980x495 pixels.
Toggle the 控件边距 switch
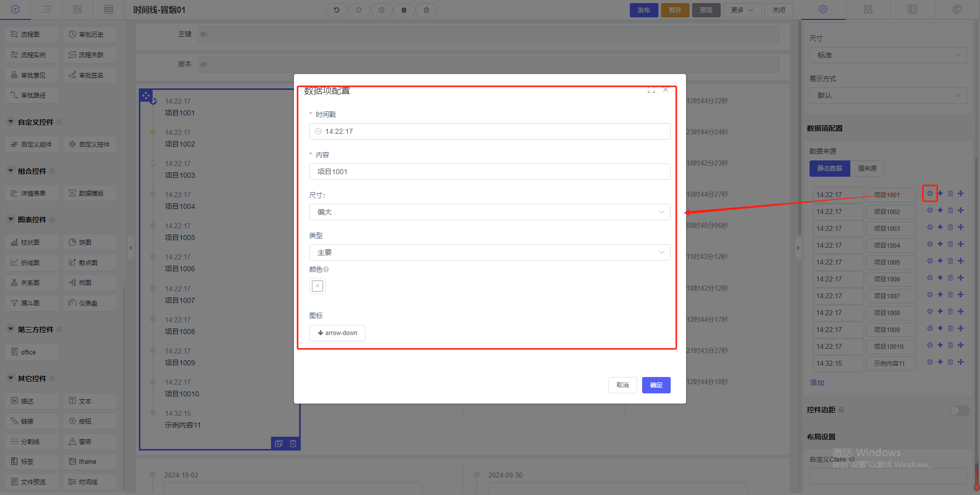point(959,410)
